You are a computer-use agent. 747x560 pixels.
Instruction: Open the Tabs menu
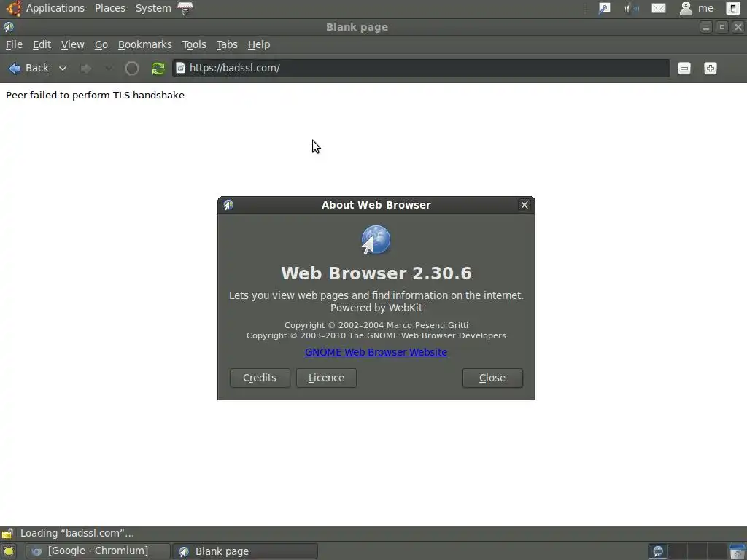point(227,44)
